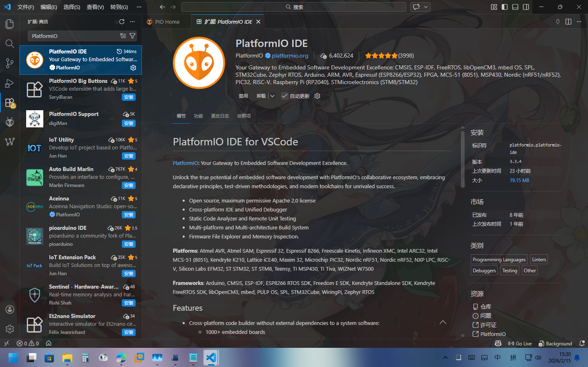Screen dimensions: 588x367
Task: Click the PlatformIO alien icon in activity bar
Action: (x=9, y=122)
